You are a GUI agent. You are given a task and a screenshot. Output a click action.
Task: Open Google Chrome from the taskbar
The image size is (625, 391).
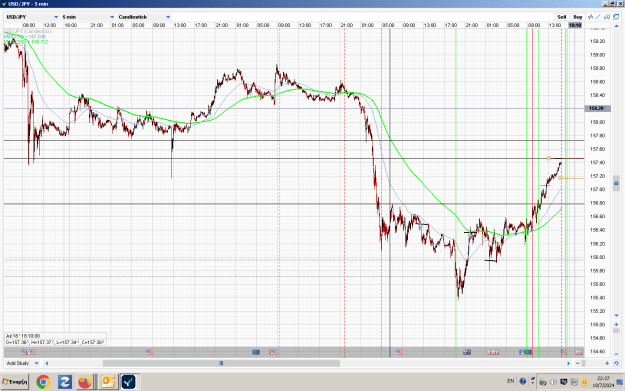[x=43, y=382]
